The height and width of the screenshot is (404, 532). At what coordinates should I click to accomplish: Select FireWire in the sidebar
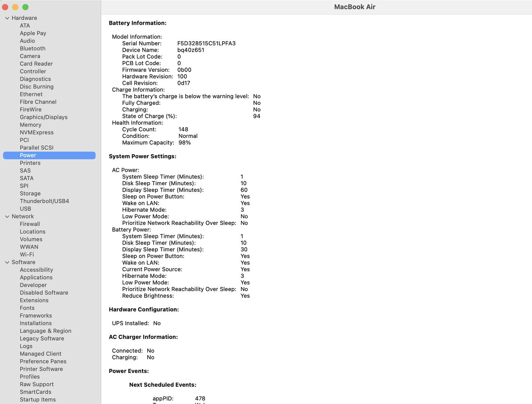(x=31, y=110)
